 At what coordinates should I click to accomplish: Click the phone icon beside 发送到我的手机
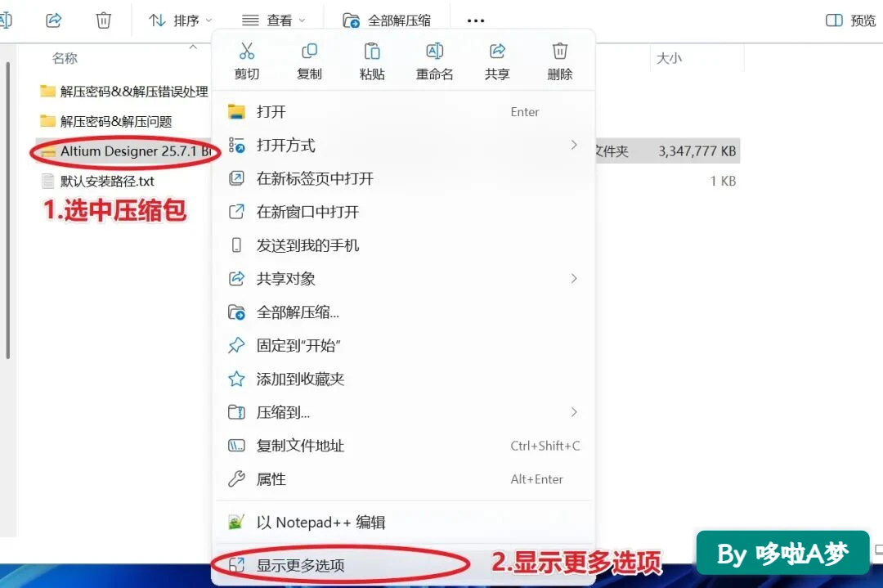pos(236,245)
